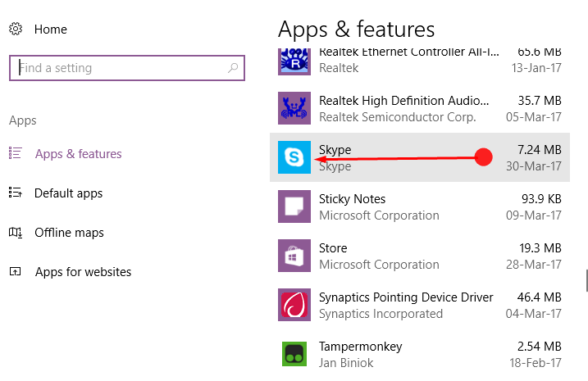The height and width of the screenshot is (381, 588).
Task: Select the Sticky Notes app entry
Action: point(420,206)
